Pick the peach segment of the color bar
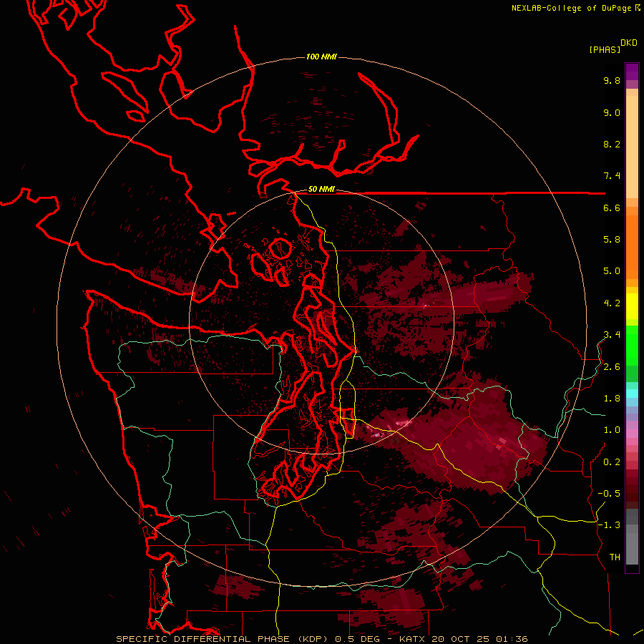Viewport: 644px width, 644px height. point(632,147)
